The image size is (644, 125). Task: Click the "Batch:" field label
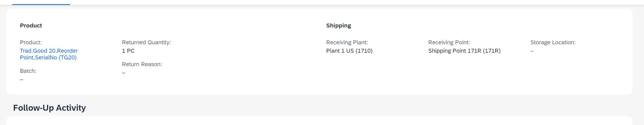tap(28, 71)
